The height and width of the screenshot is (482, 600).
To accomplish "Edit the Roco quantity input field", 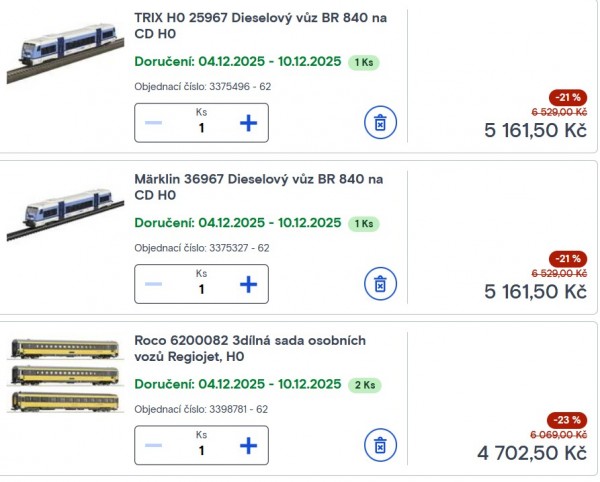I will click(x=201, y=450).
